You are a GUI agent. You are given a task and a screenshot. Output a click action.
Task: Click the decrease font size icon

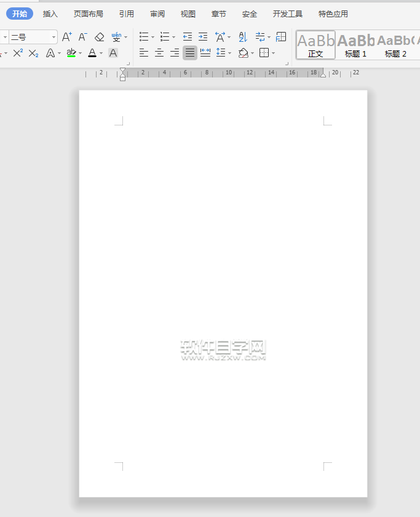(x=83, y=37)
